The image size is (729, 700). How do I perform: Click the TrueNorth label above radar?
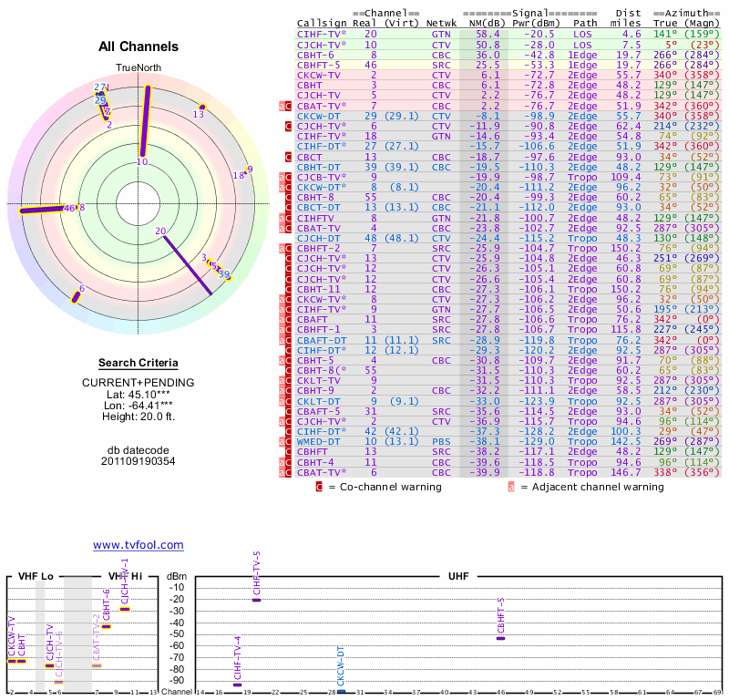[139, 67]
